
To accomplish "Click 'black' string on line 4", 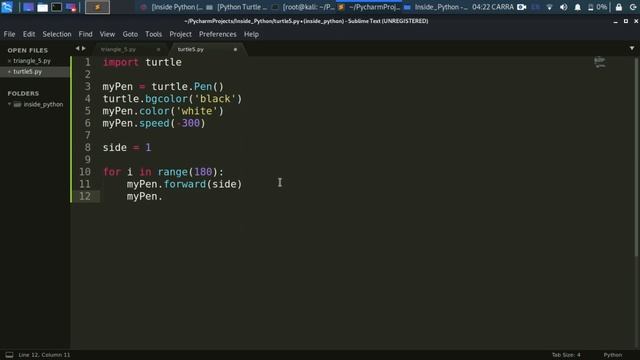I will click(215, 99).
